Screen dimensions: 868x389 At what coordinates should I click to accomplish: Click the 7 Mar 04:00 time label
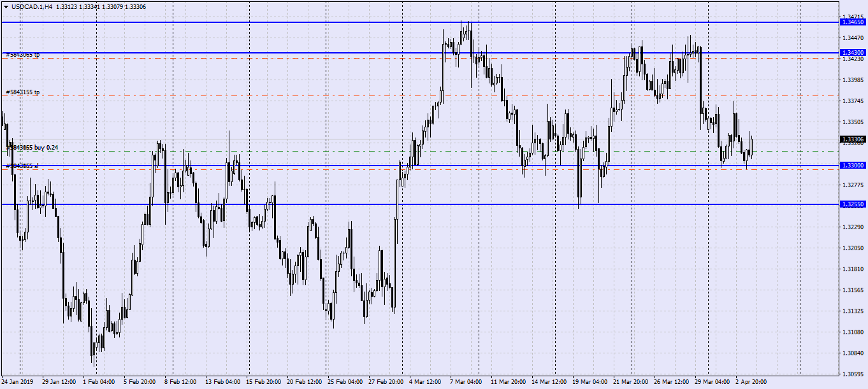(x=467, y=383)
